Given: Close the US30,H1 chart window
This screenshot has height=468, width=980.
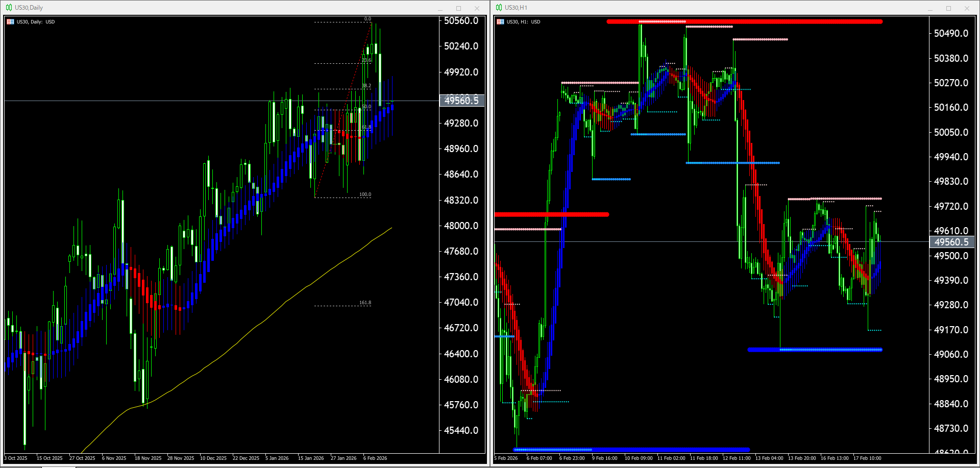Looking at the screenshot, I should pos(967,8).
